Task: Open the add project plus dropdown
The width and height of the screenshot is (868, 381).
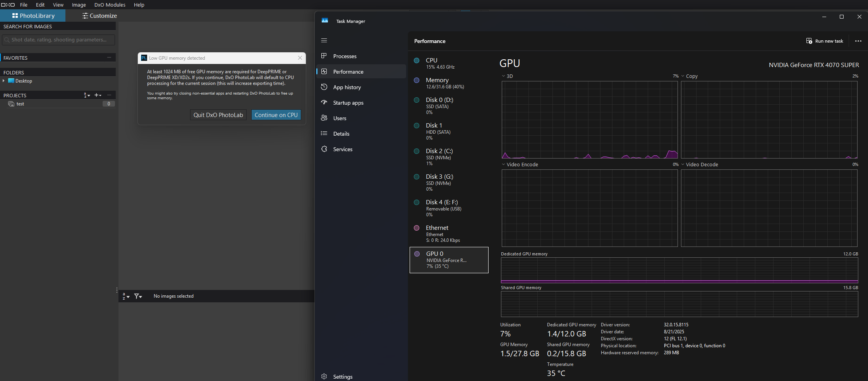Action: coord(98,95)
